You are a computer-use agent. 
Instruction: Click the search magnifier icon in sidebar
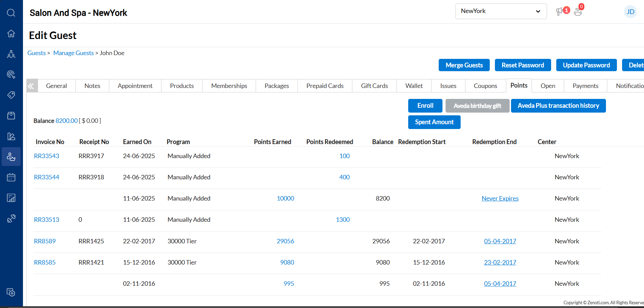coord(11,13)
